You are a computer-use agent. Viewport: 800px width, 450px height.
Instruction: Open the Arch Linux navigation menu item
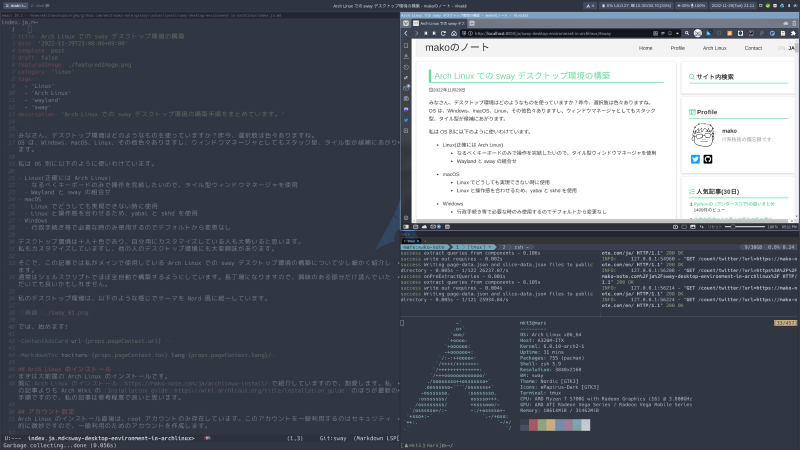pyautogui.click(x=714, y=48)
